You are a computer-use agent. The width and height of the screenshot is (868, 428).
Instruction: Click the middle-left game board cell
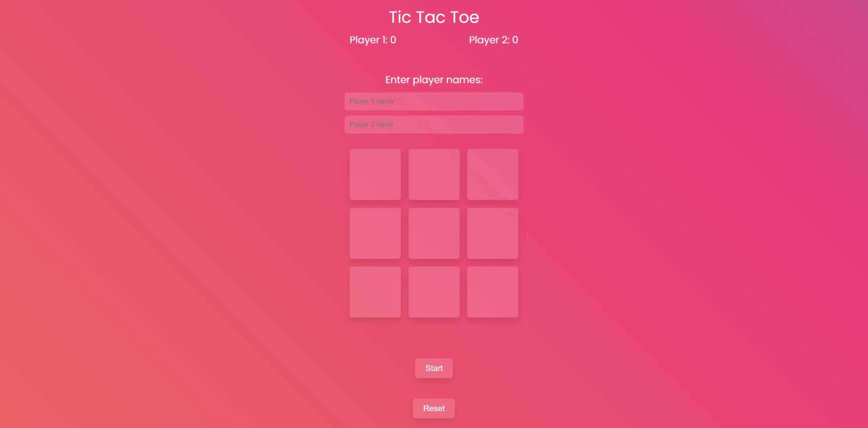(375, 233)
